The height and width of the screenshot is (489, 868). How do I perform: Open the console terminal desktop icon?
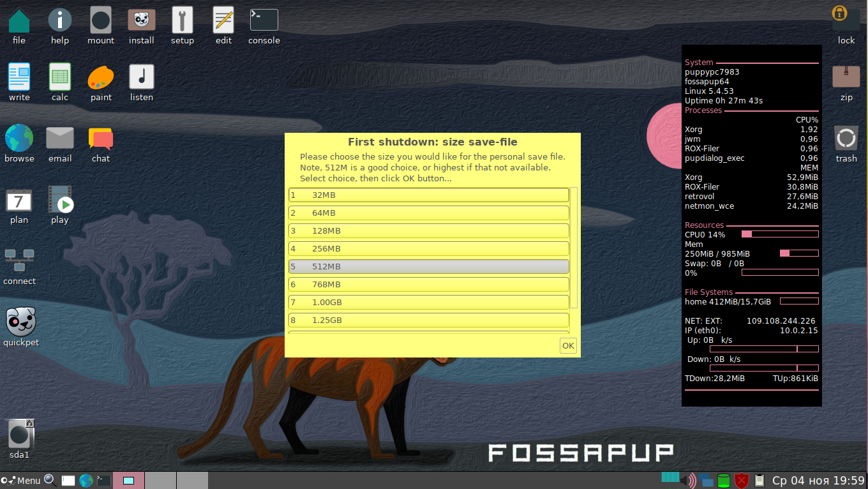coord(264,20)
